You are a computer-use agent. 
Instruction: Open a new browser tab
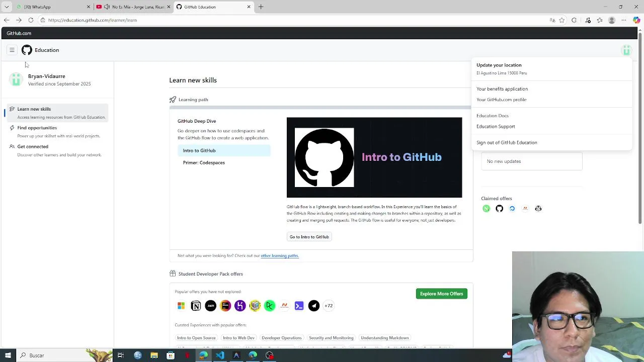[261, 7]
